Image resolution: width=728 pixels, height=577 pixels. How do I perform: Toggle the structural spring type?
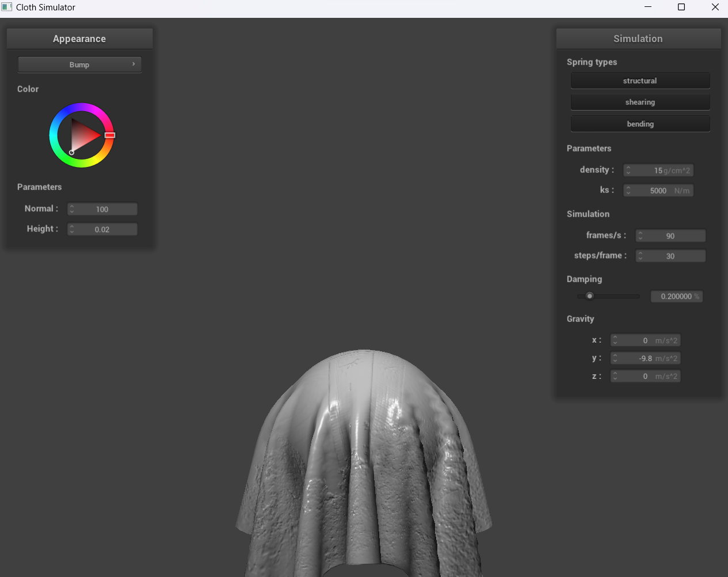[640, 81]
